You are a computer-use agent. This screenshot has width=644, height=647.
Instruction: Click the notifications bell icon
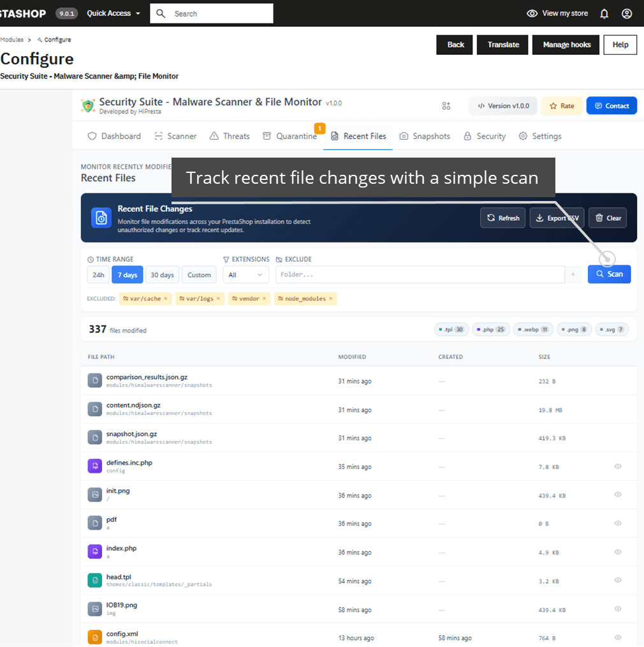pyautogui.click(x=604, y=13)
